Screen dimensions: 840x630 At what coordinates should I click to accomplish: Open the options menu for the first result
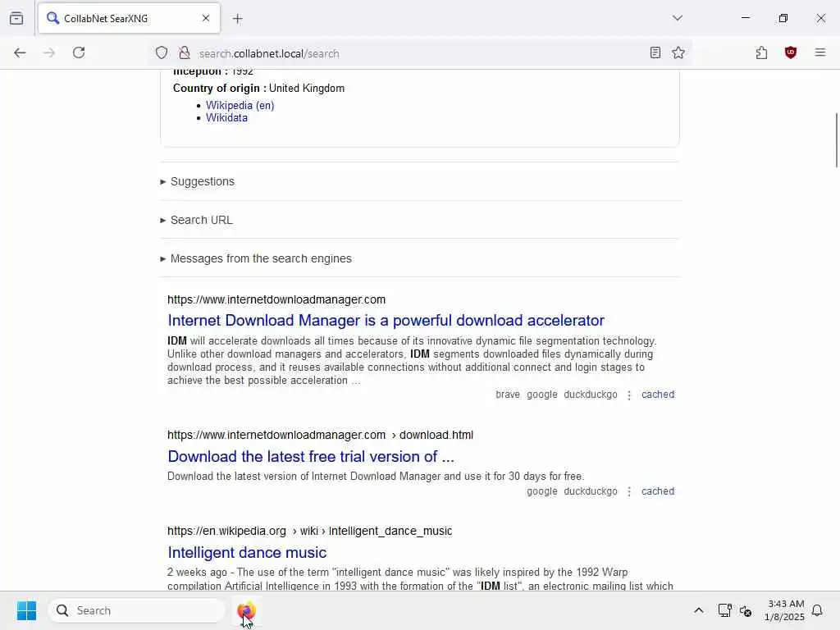pyautogui.click(x=629, y=395)
